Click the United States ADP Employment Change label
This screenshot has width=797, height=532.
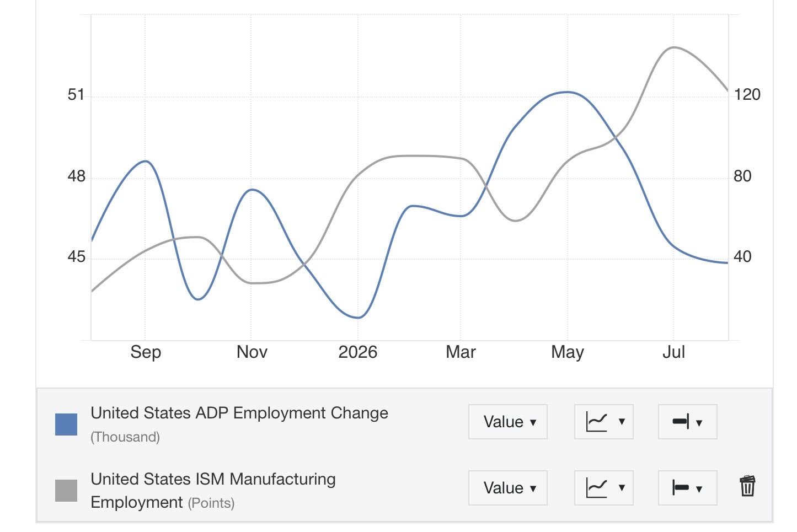(239, 413)
